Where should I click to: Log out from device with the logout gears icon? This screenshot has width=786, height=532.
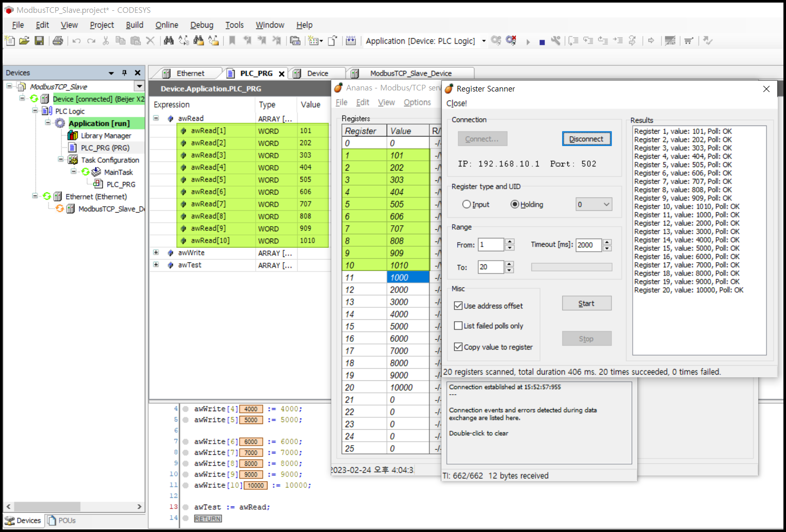511,41
